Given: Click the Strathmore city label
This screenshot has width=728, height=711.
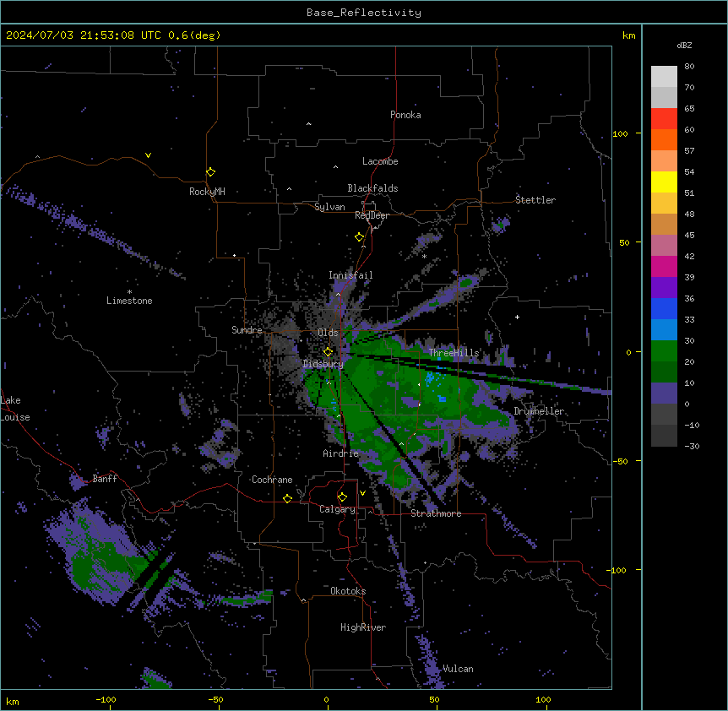Looking at the screenshot, I should pos(436,513).
